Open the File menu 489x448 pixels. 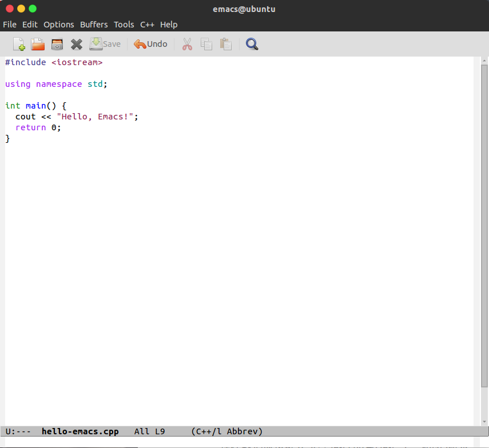pos(10,25)
